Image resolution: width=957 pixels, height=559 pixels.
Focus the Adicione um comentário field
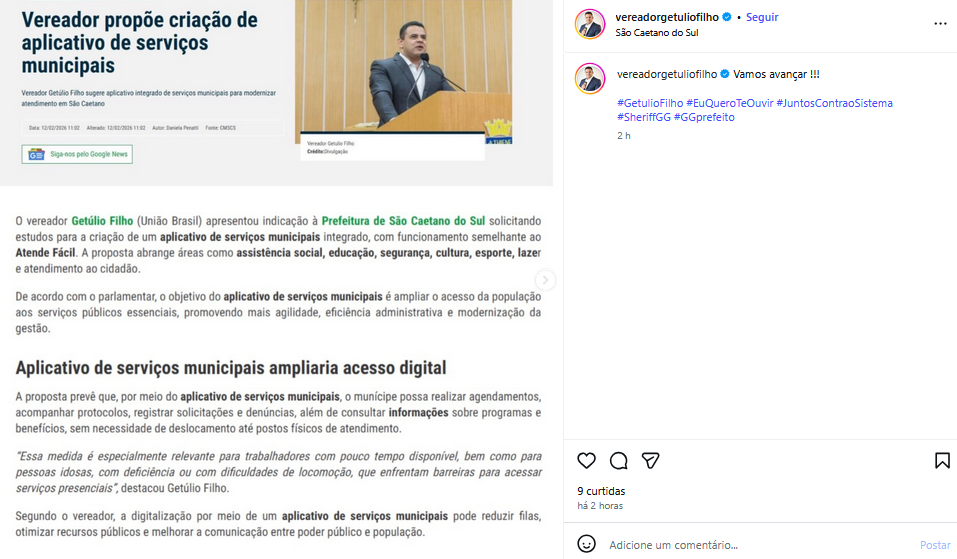coord(757,545)
